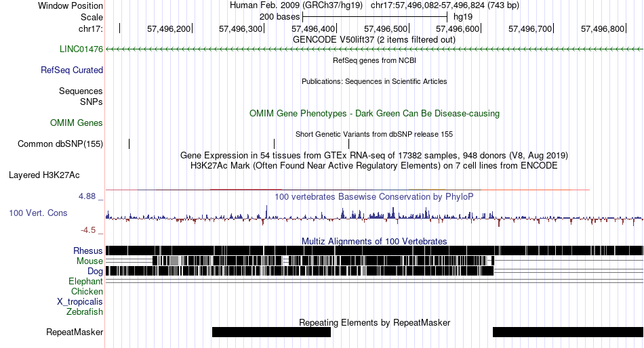Select the Zebrafish alignment row label

85,312
